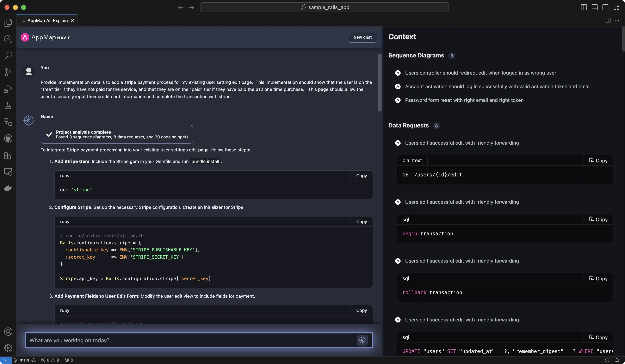Send the message with the Navie compass button
This screenshot has height=364, width=625.
tap(362, 340)
